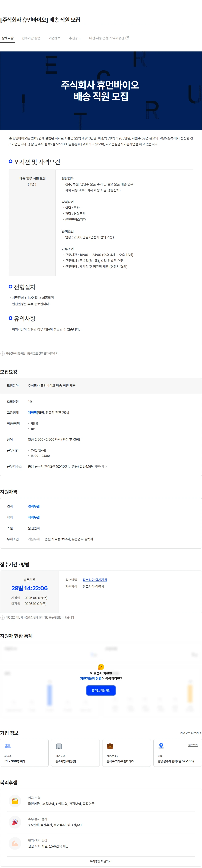Open 지도보기 next to 근무지주소
Image resolution: width=202 pixels, height=868 pixels.
(x=99, y=466)
